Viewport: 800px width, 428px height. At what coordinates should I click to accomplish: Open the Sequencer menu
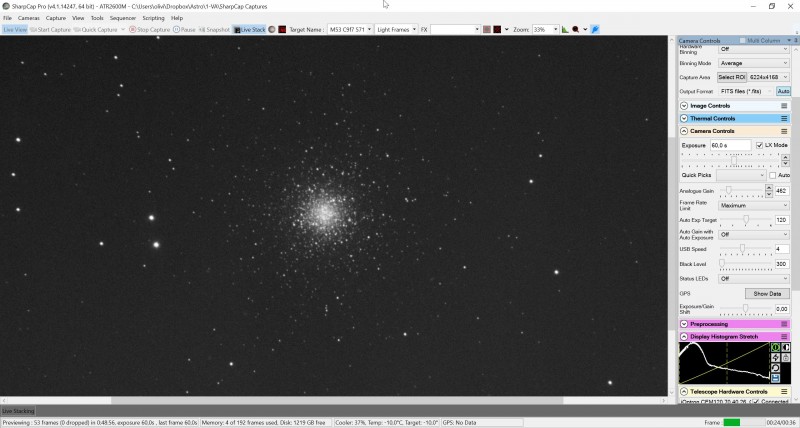[123, 18]
